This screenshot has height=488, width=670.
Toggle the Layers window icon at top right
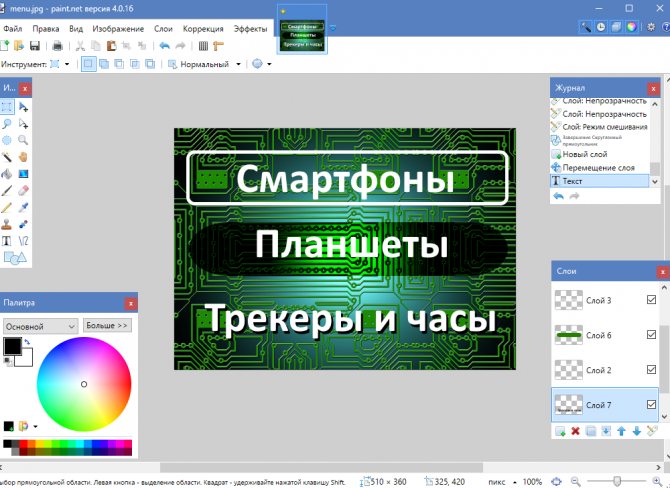click(x=616, y=27)
